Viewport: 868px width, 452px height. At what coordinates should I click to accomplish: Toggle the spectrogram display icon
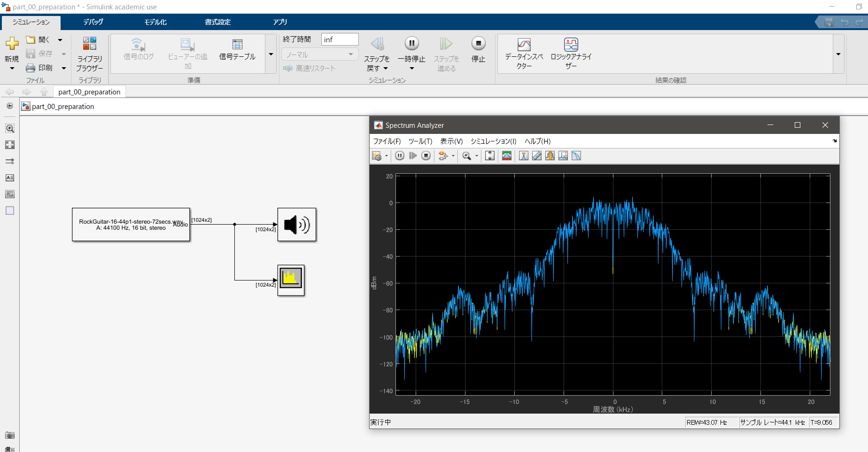[x=506, y=156]
